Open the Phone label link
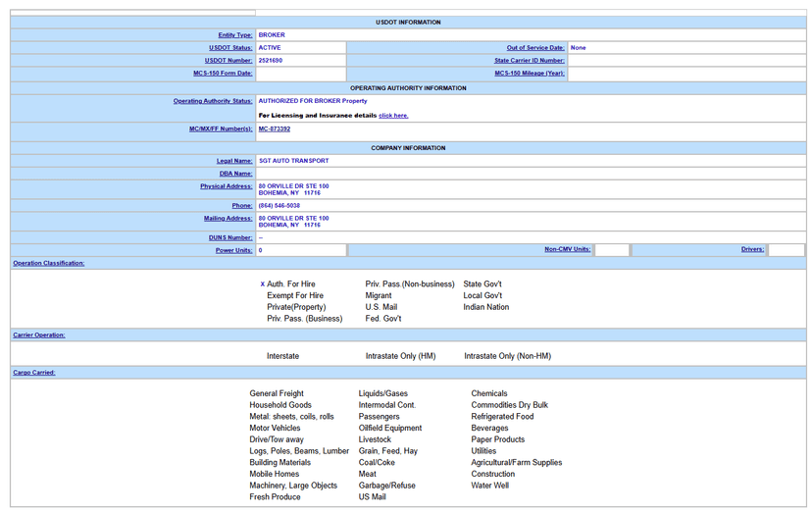This screenshot has height=513, width=812. pos(242,206)
